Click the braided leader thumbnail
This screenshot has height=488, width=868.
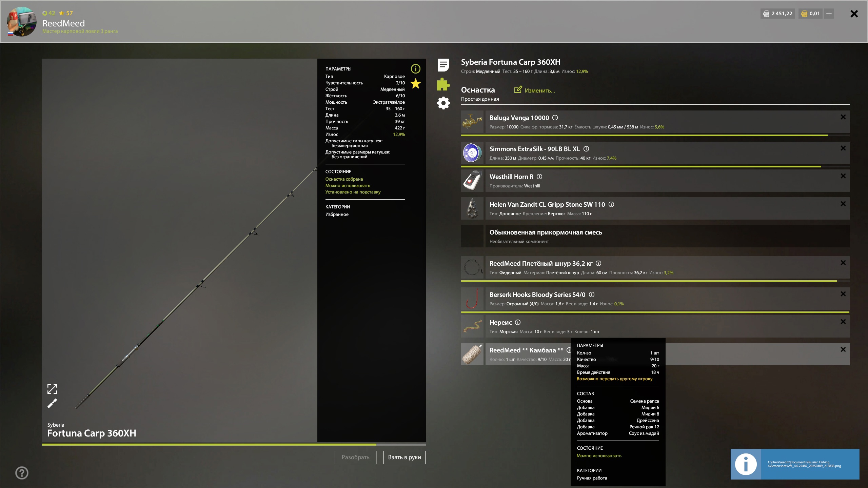coord(472,267)
